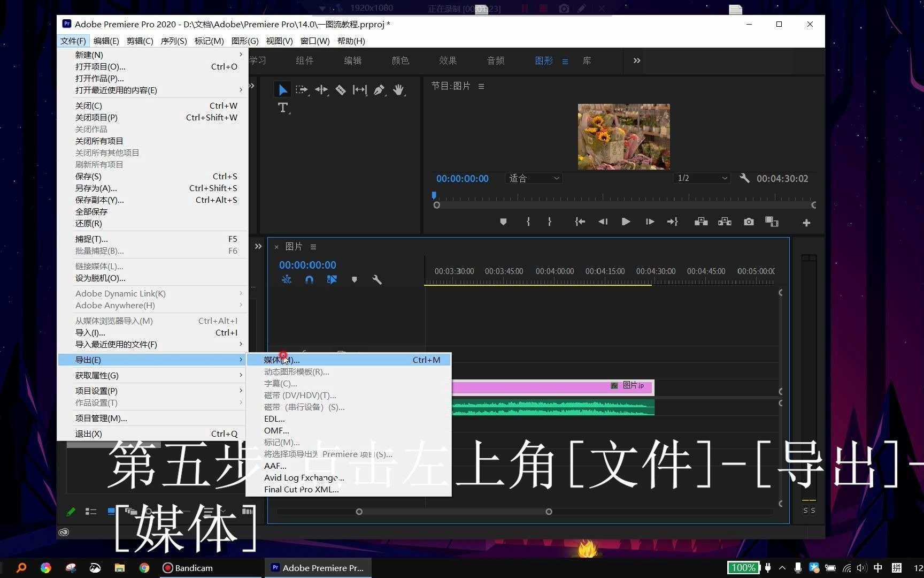The image size is (924, 578).
Task: Toggle linked selection in timeline
Action: [x=332, y=279]
